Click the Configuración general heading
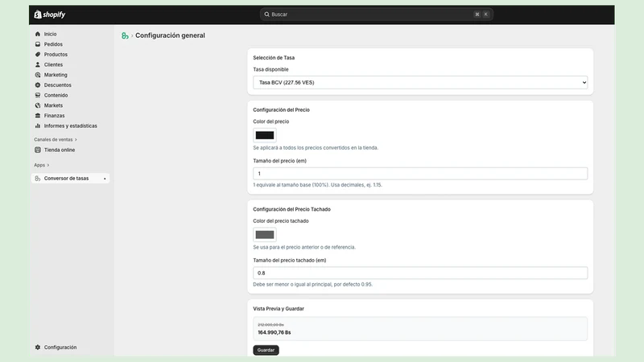This screenshot has width=644, height=362. tap(170, 35)
